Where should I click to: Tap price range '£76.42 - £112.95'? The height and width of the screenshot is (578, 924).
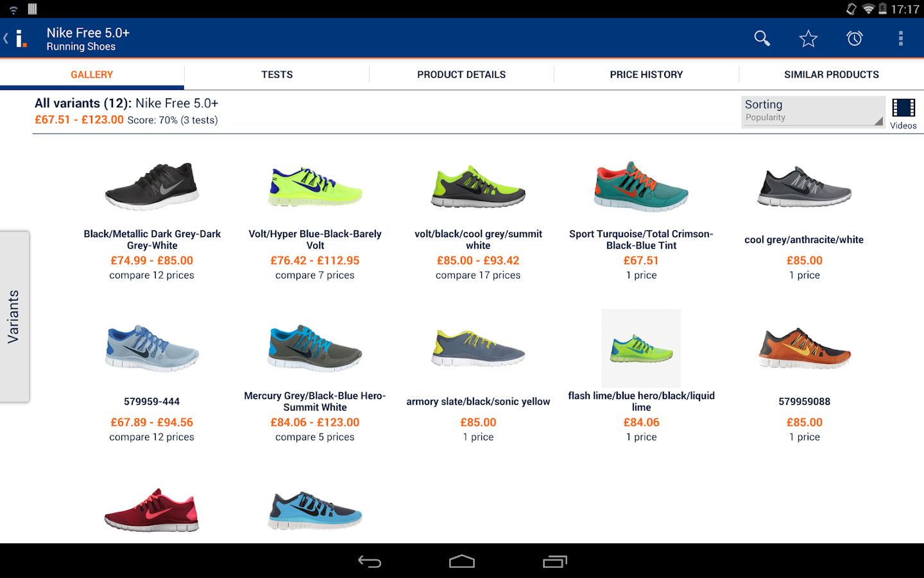315,260
